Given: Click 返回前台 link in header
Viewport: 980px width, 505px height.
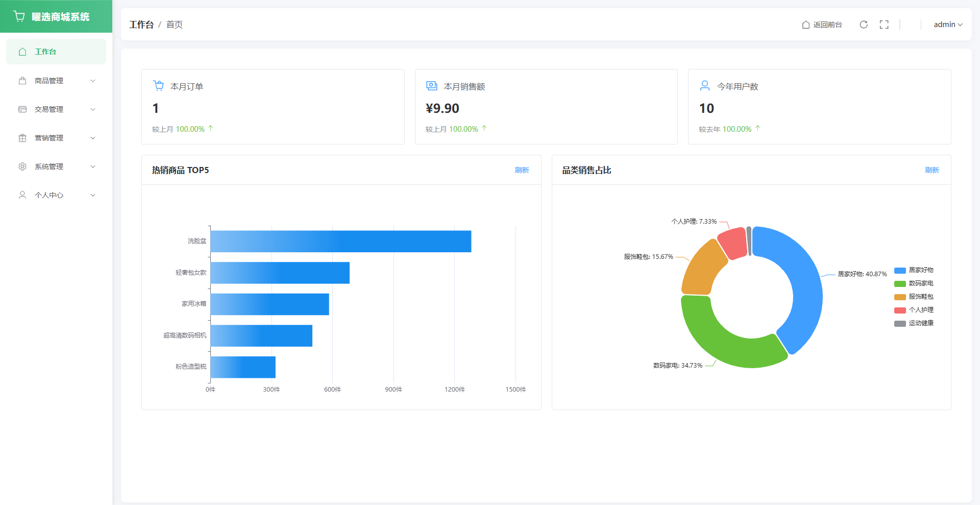Looking at the screenshot, I should coord(822,25).
